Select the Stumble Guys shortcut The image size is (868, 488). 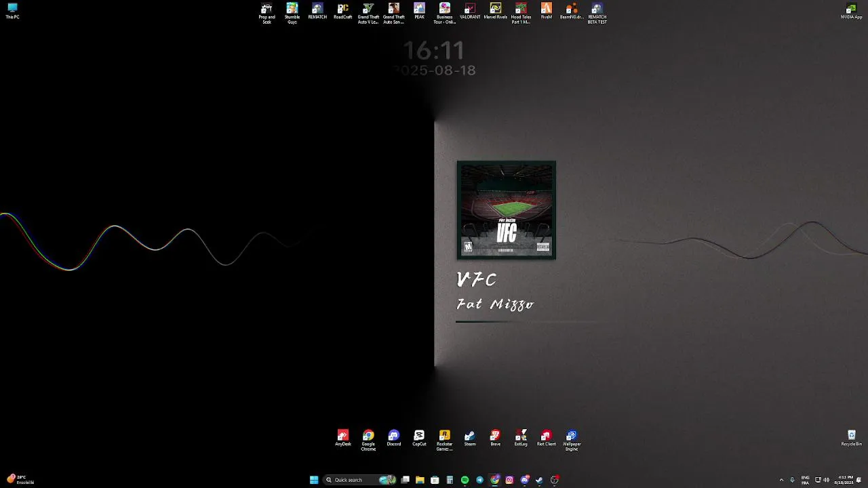292,14
